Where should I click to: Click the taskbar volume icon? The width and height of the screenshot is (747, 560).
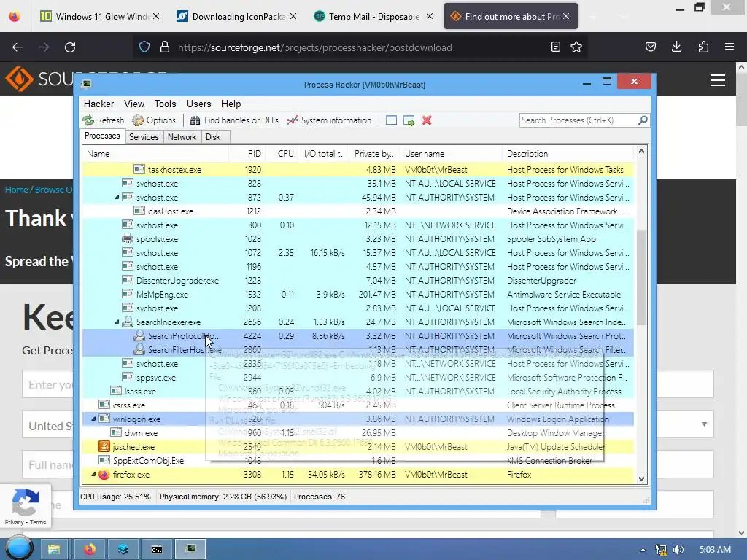point(678,550)
